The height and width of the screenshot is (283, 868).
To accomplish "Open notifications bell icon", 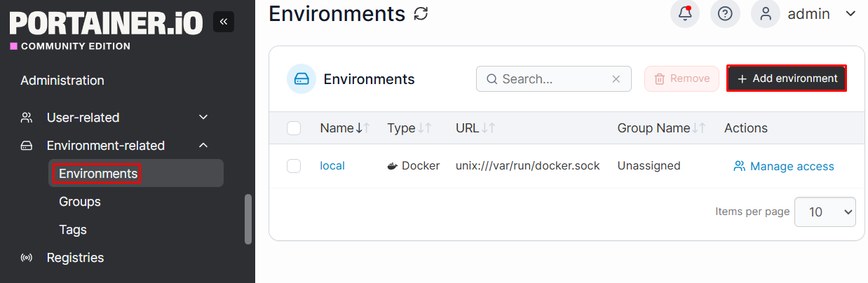I will coord(685,13).
